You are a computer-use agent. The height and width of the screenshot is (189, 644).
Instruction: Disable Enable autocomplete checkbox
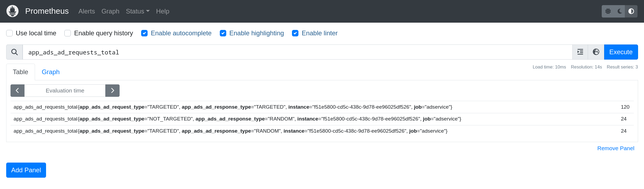pyautogui.click(x=144, y=33)
